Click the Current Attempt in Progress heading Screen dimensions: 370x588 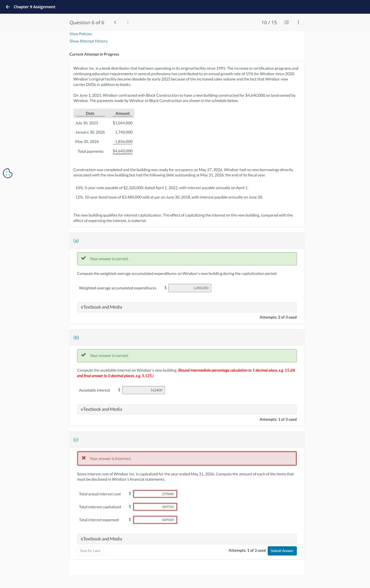(94, 54)
